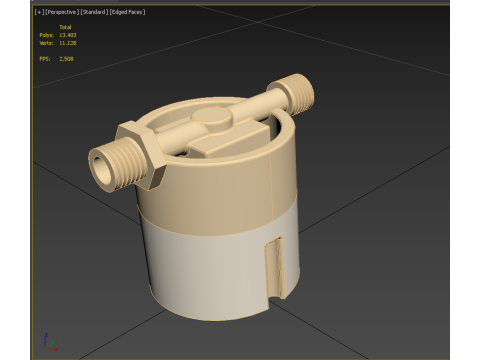This screenshot has height=360, width=480.
Task: Click the FPS readout in viewport
Action: [56, 59]
